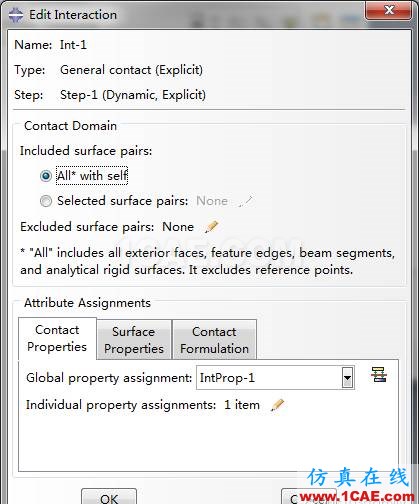The height and width of the screenshot is (504, 419).
Task: Click the 'Selected surface pairs:' label
Action: click(123, 201)
